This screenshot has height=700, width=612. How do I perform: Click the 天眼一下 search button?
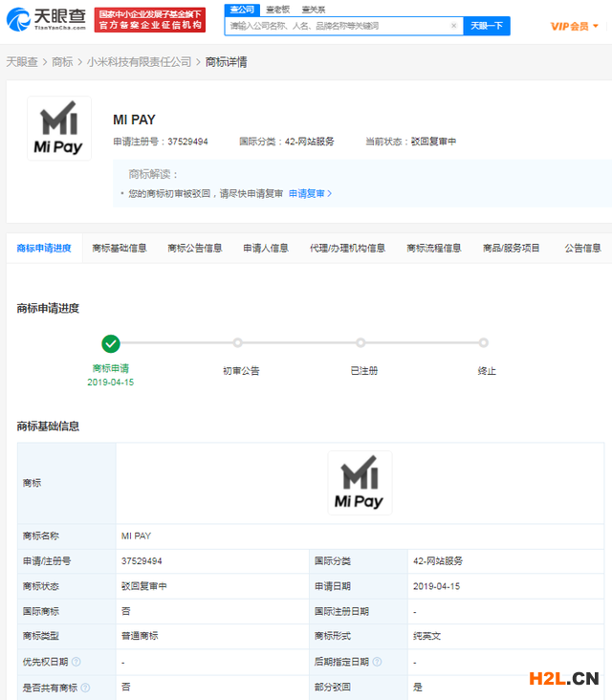tap(487, 26)
